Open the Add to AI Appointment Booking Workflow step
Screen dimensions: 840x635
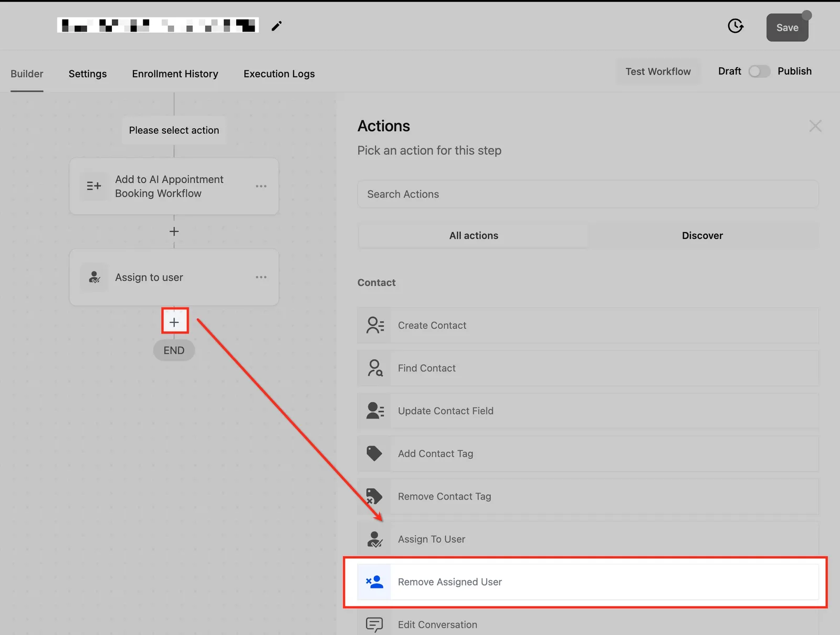[x=174, y=186]
